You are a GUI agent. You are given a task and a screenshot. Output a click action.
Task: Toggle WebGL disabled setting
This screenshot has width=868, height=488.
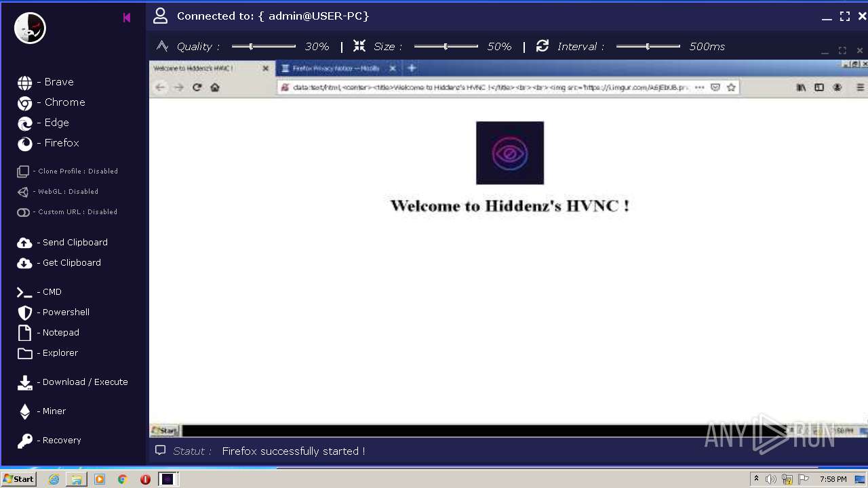tap(58, 192)
